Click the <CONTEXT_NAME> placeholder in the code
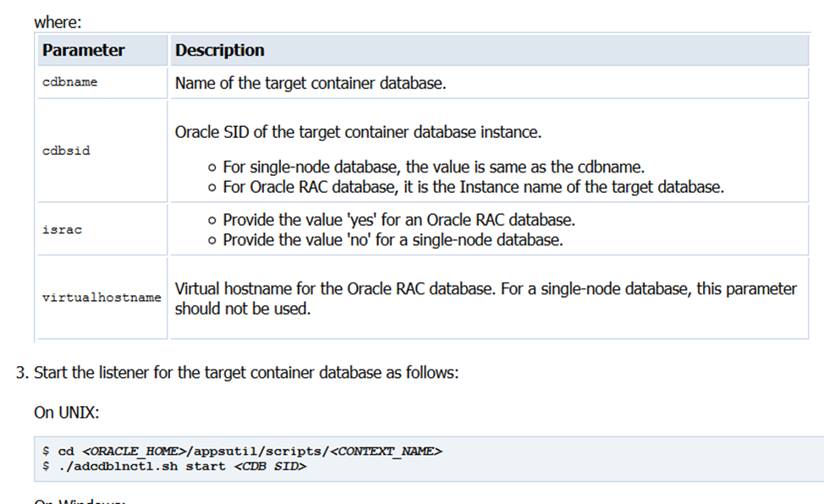 (386, 451)
